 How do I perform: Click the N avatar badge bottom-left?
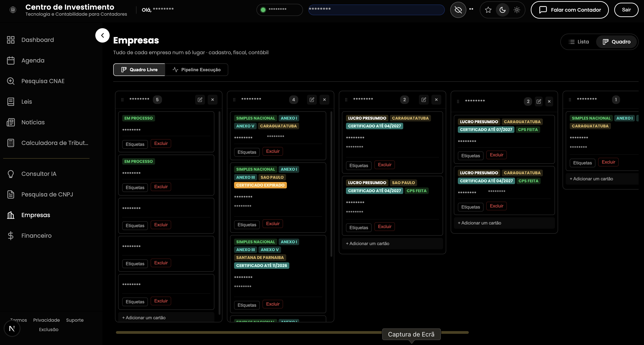(12, 328)
